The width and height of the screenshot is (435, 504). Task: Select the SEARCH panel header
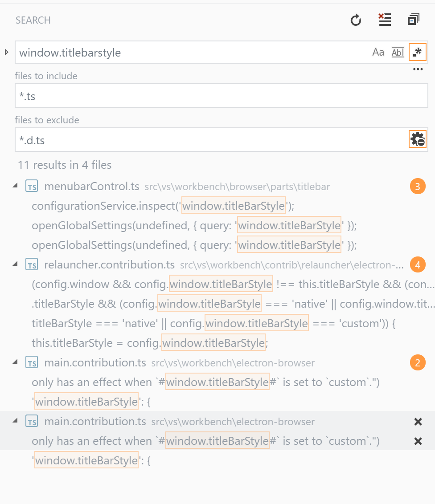[x=33, y=20]
